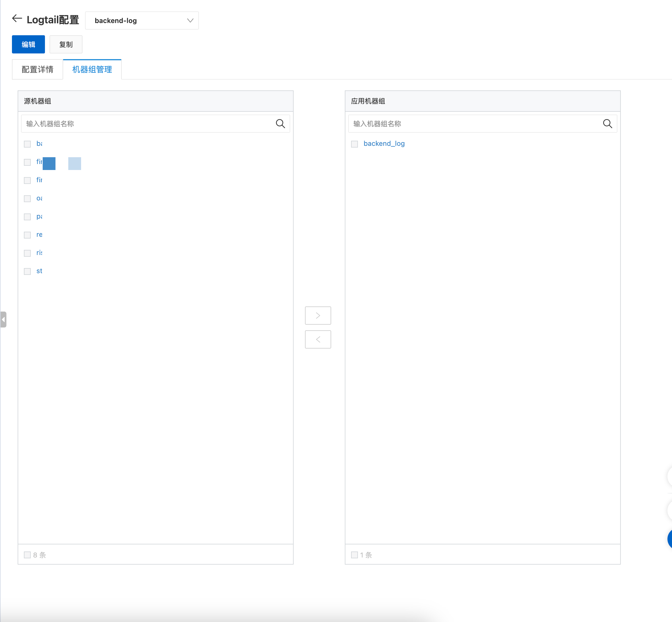Click the dropdown chevron next to backend-log
The width and height of the screenshot is (672, 622).
click(x=190, y=20)
